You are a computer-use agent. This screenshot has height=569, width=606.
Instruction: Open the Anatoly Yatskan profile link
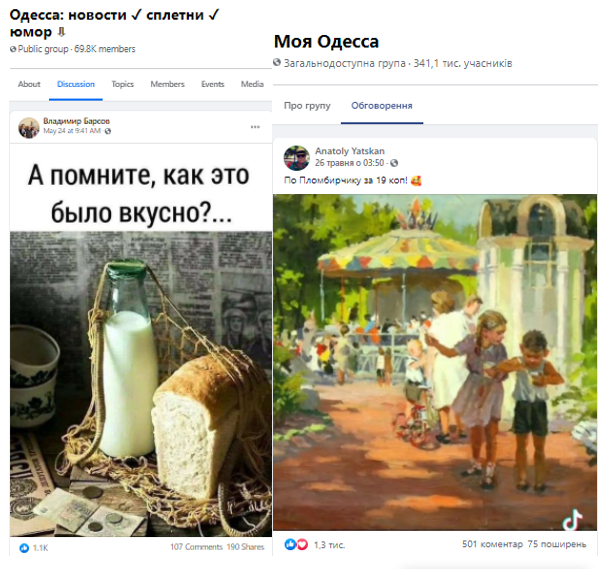[350, 151]
